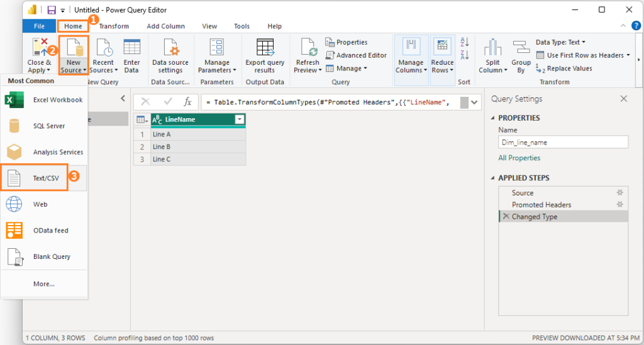Choose Excel Workbook source
Screen dimensions: 644x345
44,100
